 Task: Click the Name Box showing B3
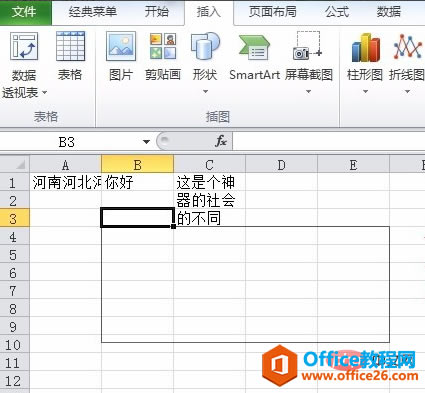point(67,142)
